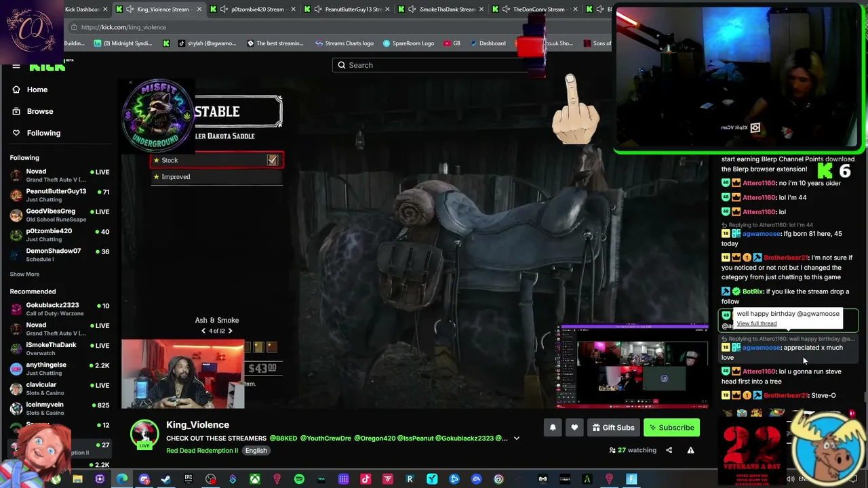The width and height of the screenshot is (868, 488).
Task: Toggle the Stock saddle checkbox
Action: pyautogui.click(x=272, y=160)
